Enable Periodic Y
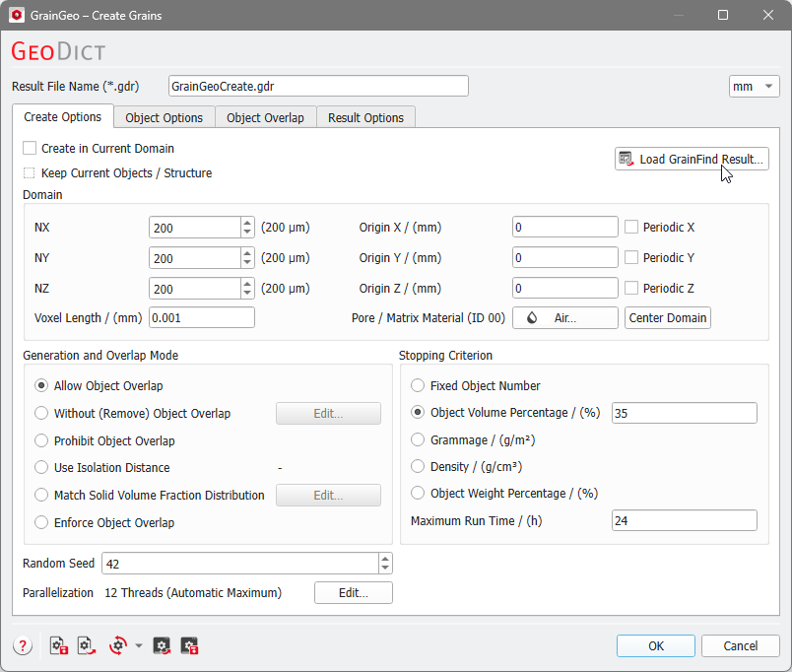The width and height of the screenshot is (792, 672). (631, 258)
